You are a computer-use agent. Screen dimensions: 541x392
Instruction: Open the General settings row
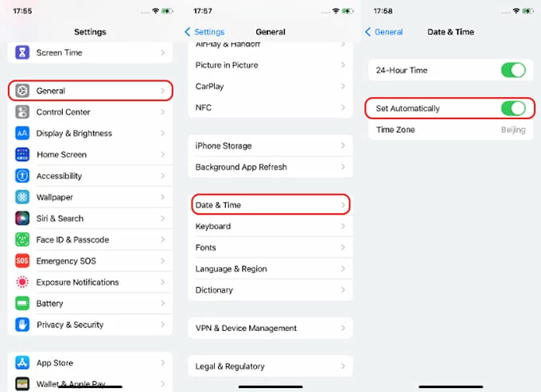click(90, 91)
